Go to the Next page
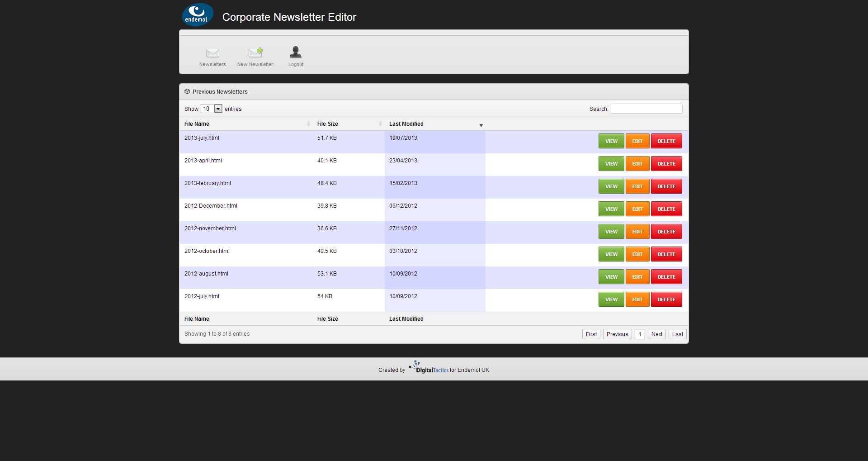 coord(656,334)
